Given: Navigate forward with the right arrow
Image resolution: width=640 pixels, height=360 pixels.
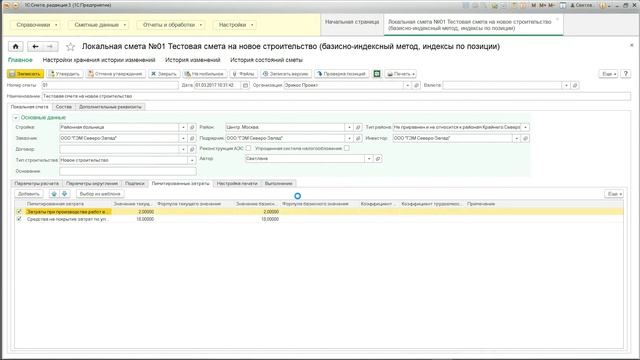Looking at the screenshot, I should 50,47.
